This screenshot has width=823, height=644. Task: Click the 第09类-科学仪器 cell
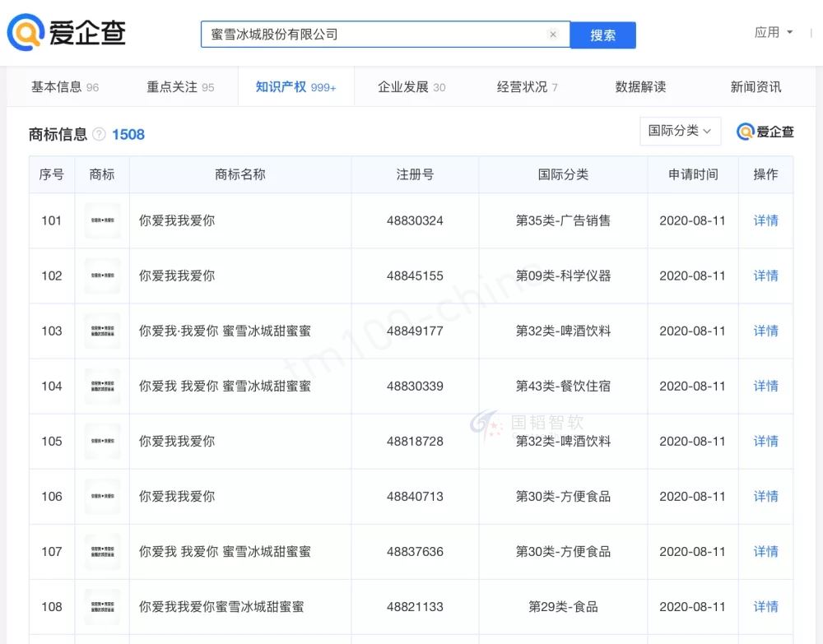click(x=563, y=276)
